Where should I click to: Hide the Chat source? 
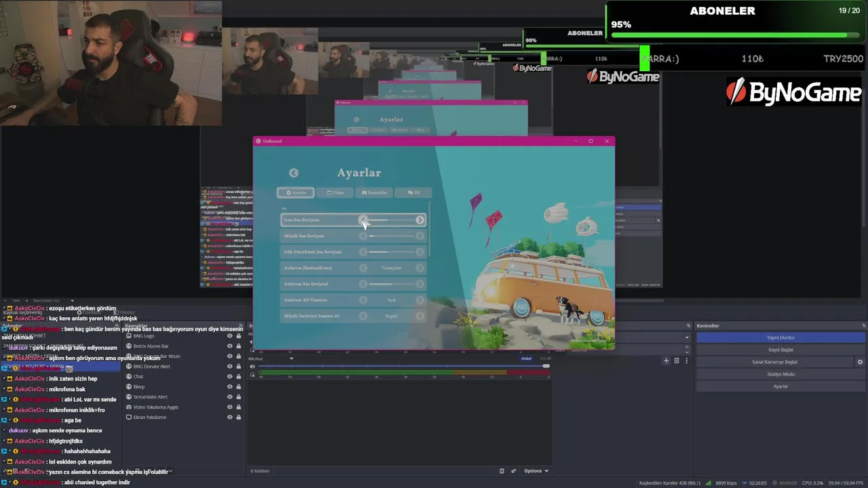230,377
